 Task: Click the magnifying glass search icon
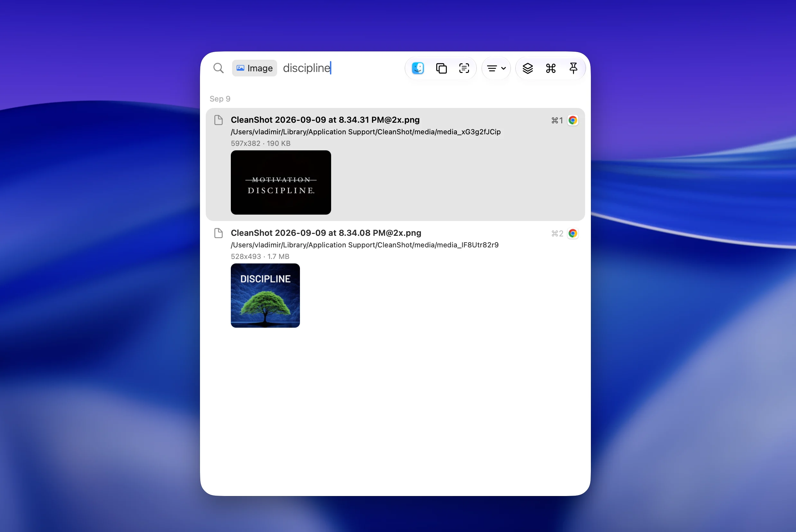[x=218, y=68]
